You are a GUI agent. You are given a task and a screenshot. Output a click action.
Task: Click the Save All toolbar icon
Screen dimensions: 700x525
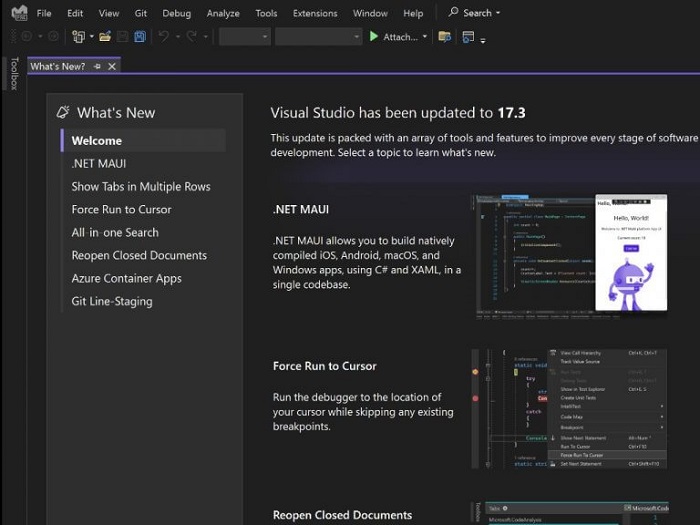[x=140, y=37]
